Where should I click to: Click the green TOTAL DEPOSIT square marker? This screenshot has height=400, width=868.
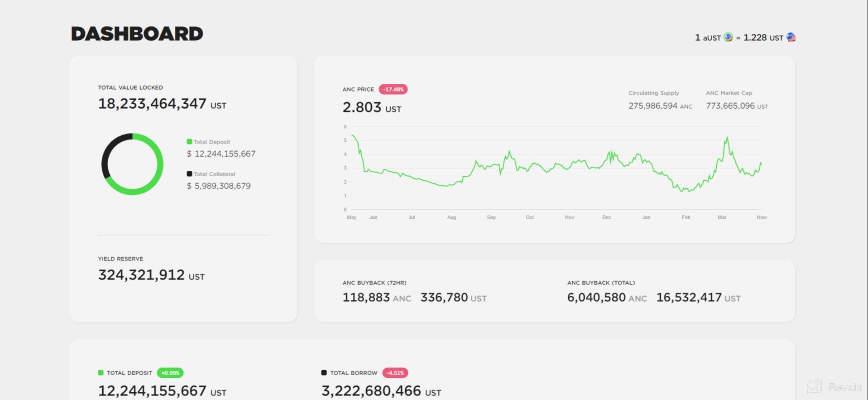(x=101, y=373)
